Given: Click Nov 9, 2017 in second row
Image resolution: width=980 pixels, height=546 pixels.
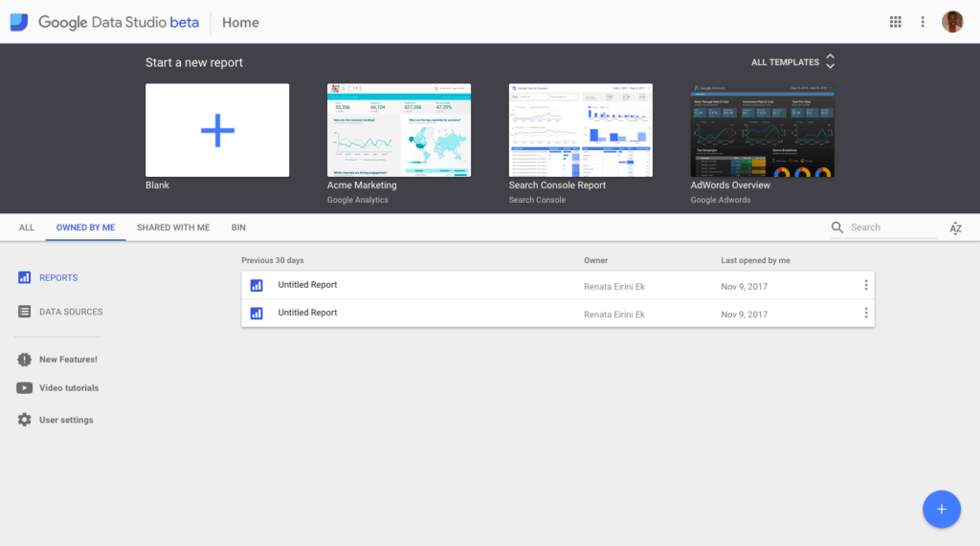Looking at the screenshot, I should [744, 315].
